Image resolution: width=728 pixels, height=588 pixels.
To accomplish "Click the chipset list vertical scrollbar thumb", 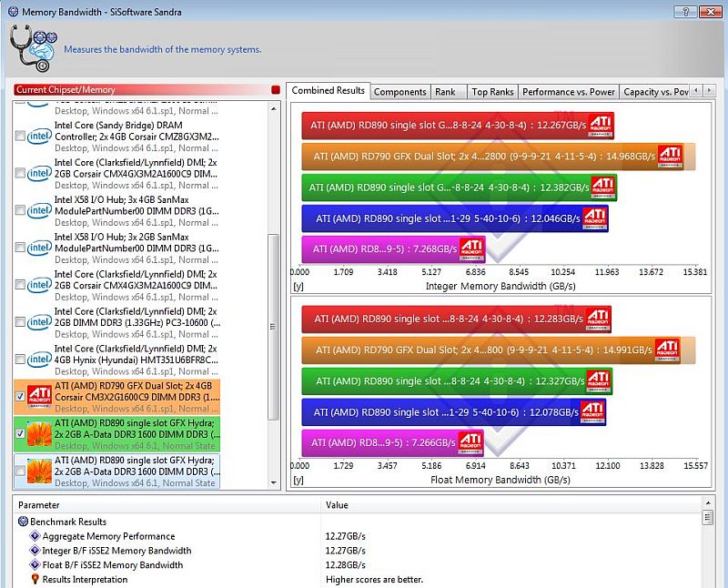I will point(274,327).
